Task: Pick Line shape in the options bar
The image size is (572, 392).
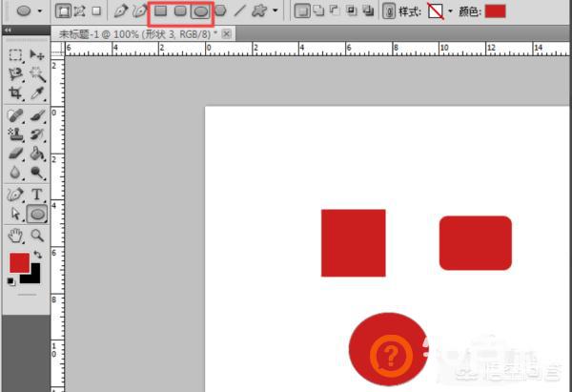Action: [x=239, y=10]
